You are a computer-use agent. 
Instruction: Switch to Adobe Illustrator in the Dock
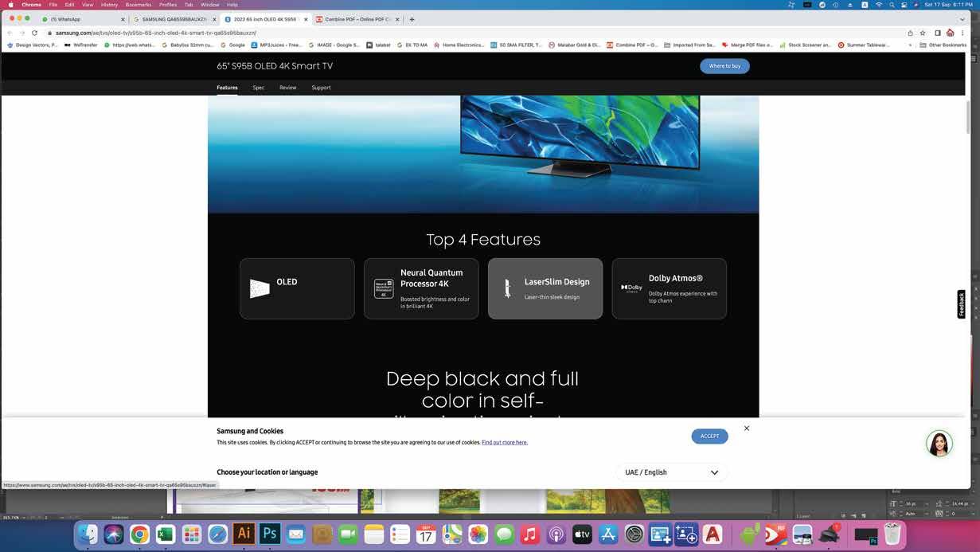(244, 534)
